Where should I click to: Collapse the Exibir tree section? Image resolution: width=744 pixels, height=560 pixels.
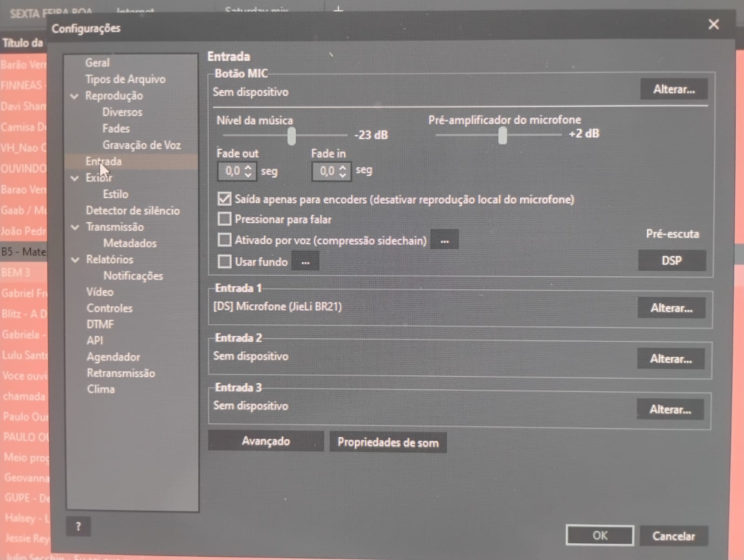(x=74, y=178)
